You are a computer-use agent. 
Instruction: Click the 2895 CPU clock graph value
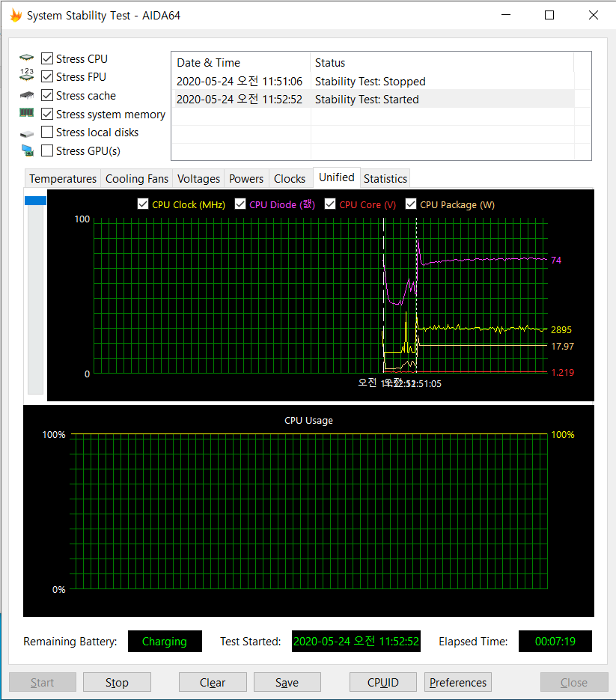561,330
